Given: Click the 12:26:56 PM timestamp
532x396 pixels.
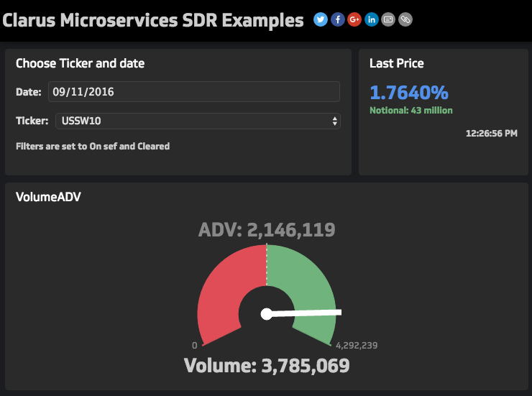Looking at the screenshot, I should pyautogui.click(x=492, y=133).
